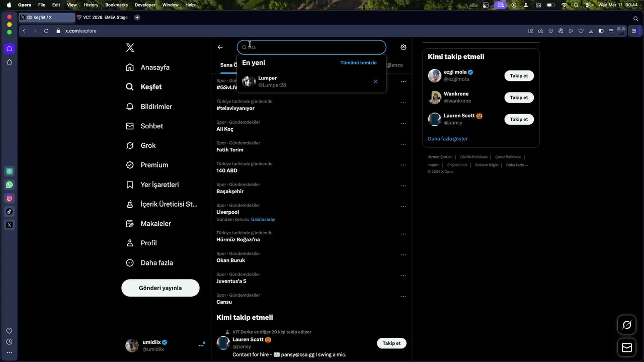Open Wankrone profile avatar
This screenshot has width=644, height=362.
[x=434, y=98]
